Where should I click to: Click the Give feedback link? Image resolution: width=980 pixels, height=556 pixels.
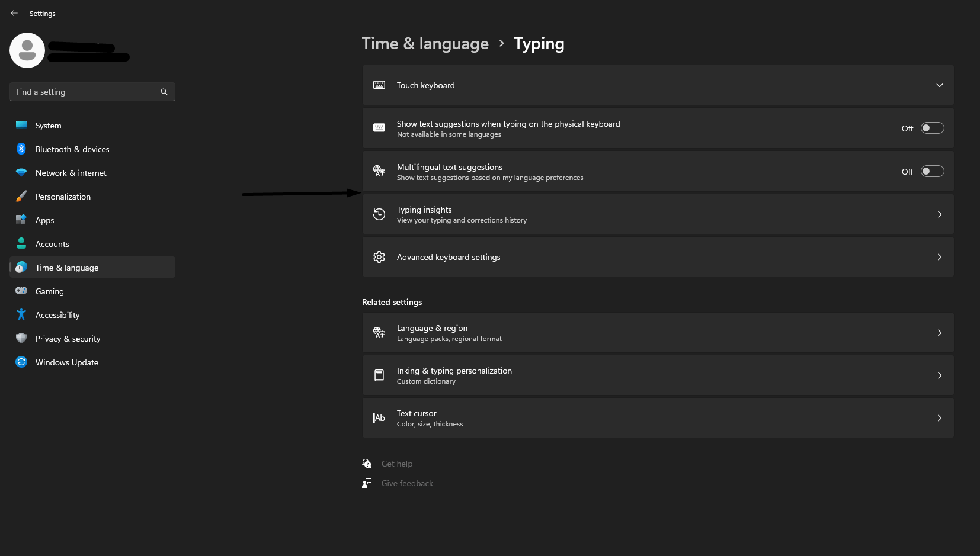pyautogui.click(x=407, y=483)
